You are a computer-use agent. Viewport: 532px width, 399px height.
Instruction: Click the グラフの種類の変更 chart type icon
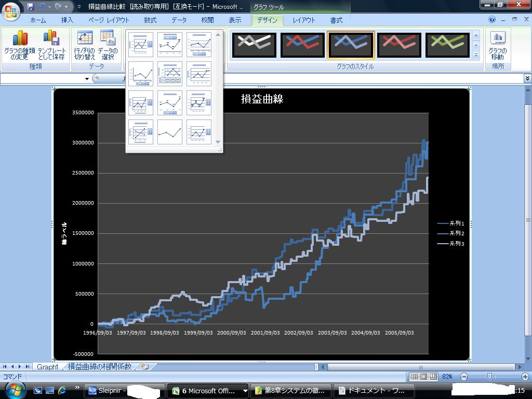19,45
